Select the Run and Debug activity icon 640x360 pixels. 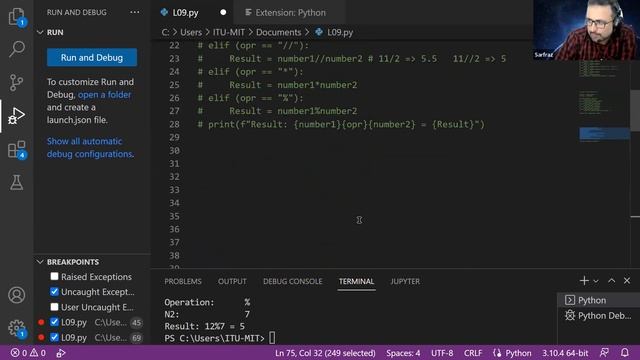(x=16, y=116)
